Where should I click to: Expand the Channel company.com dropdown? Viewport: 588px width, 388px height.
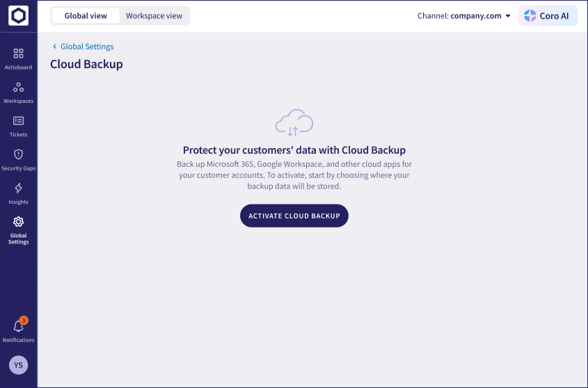pos(464,16)
